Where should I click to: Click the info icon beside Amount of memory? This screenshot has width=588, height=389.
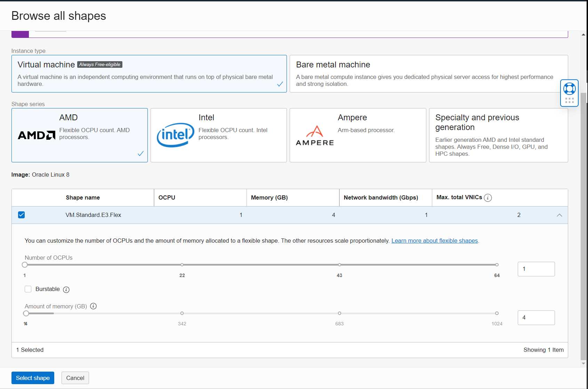point(93,306)
